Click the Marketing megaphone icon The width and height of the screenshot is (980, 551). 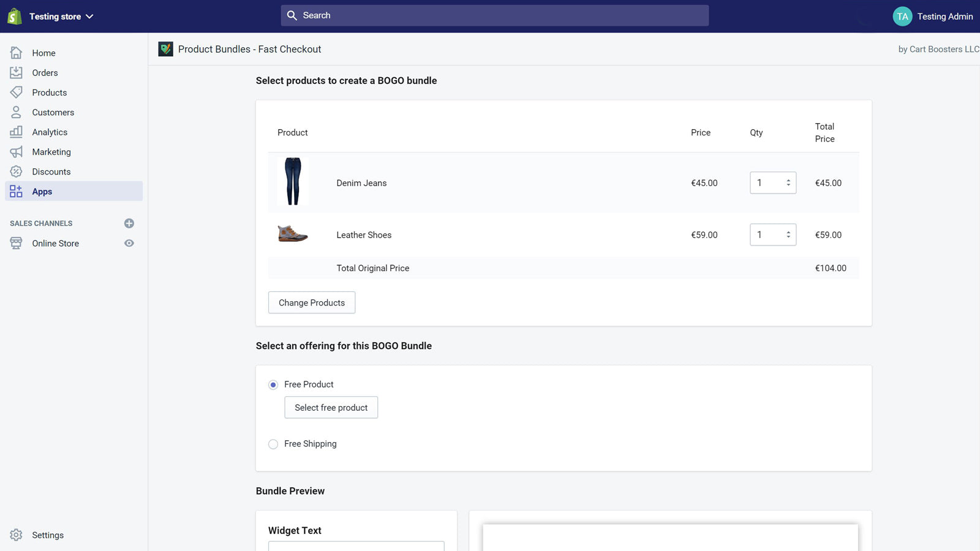17,152
